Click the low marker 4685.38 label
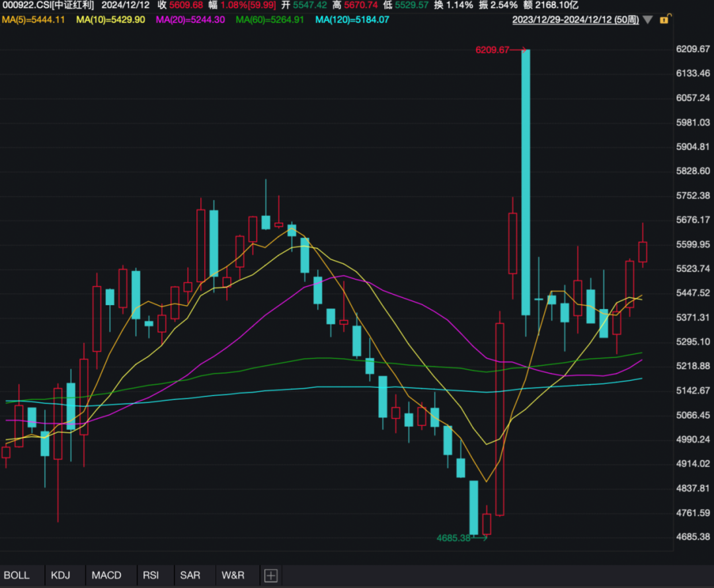 [453, 538]
